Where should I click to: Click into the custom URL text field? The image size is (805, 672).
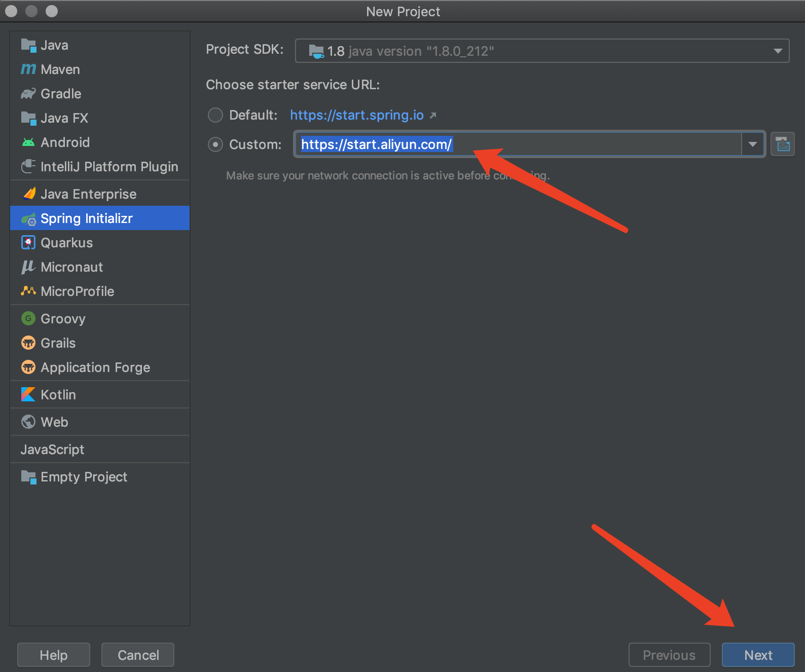[518, 144]
